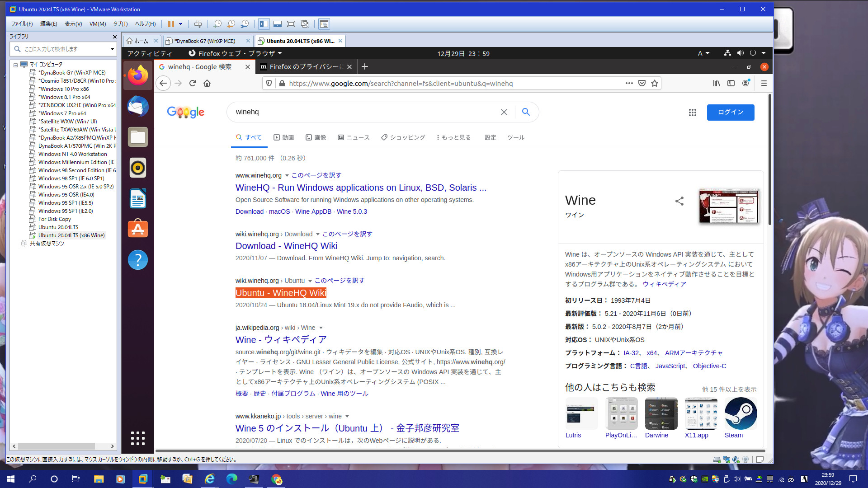Screen dimensions: 868x488
Task: Send Ctrl+Alt+Del to the guest
Action: click(198, 24)
